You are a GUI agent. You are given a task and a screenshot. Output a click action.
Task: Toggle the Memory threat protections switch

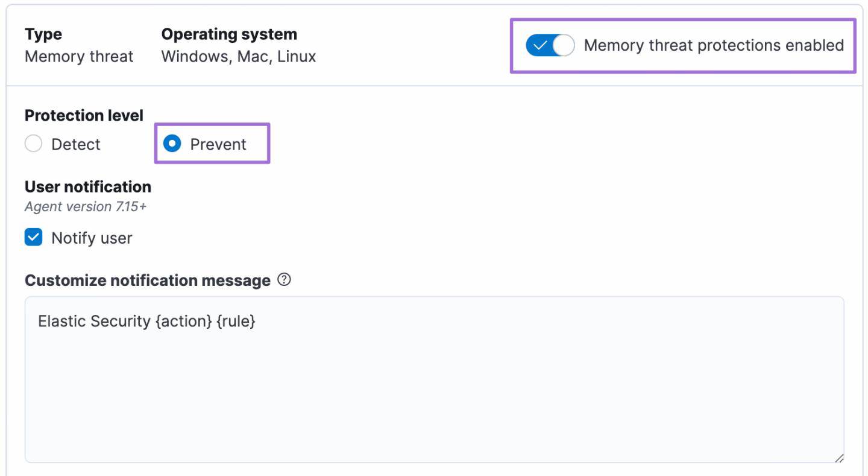550,46
